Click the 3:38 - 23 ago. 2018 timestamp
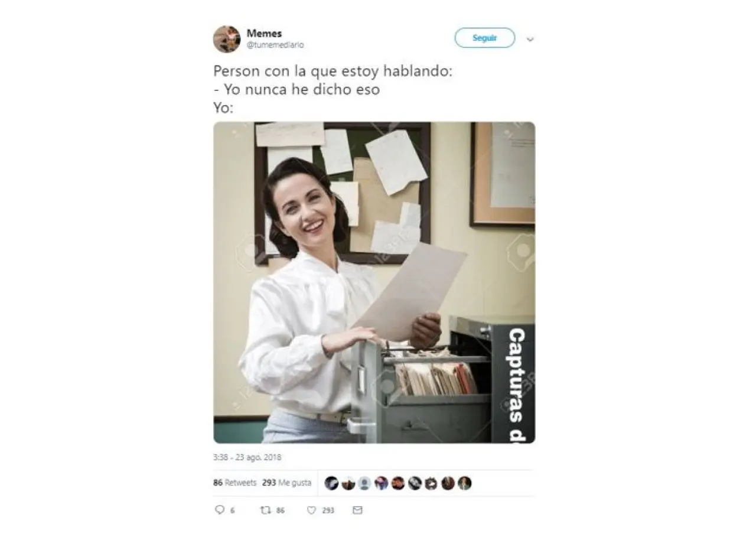 [247, 457]
